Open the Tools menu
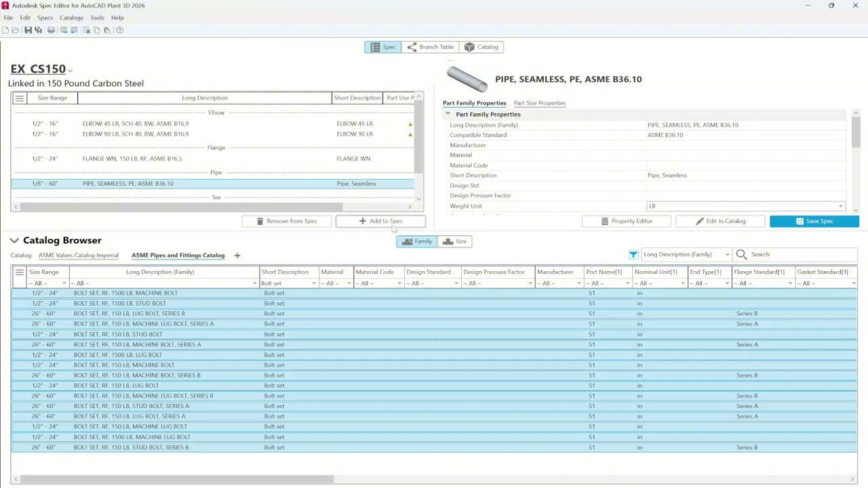Image resolution: width=868 pixels, height=488 pixels. point(97,18)
